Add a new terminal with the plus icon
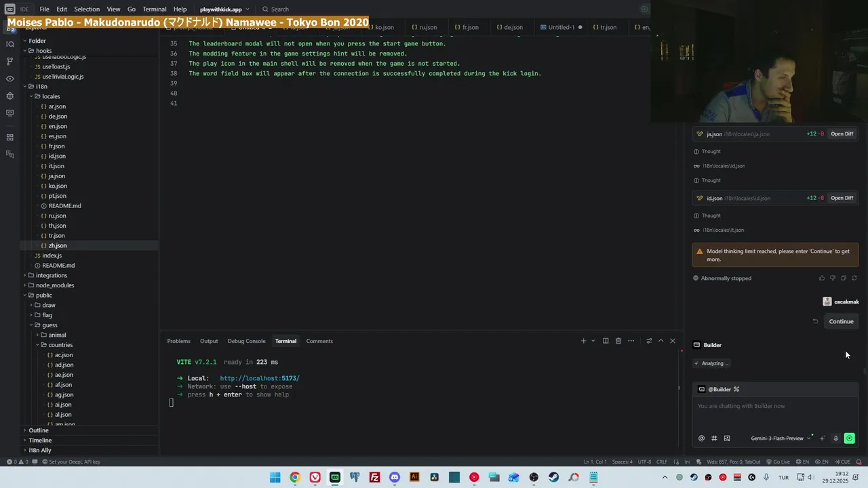Screen dimensions: 868x488 click(x=583, y=341)
